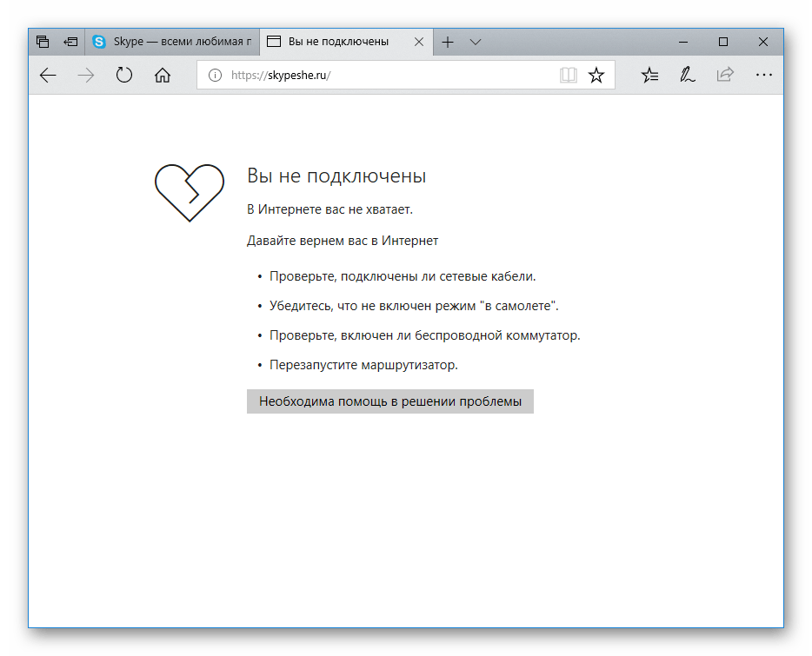The height and width of the screenshot is (656, 812).
Task: Set these tabs aside icon
Action: point(70,42)
